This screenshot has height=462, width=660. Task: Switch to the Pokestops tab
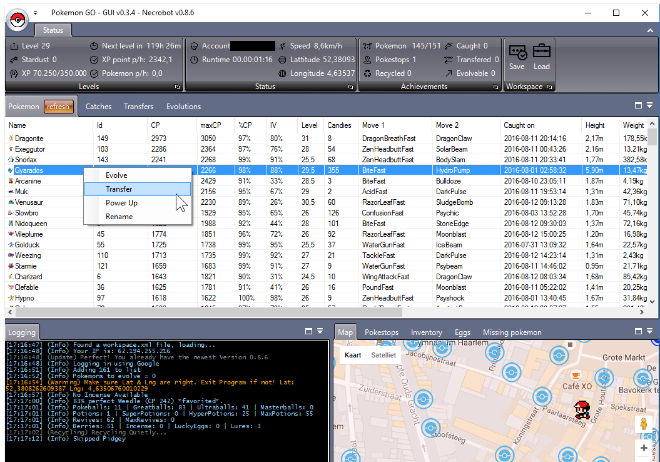click(382, 332)
